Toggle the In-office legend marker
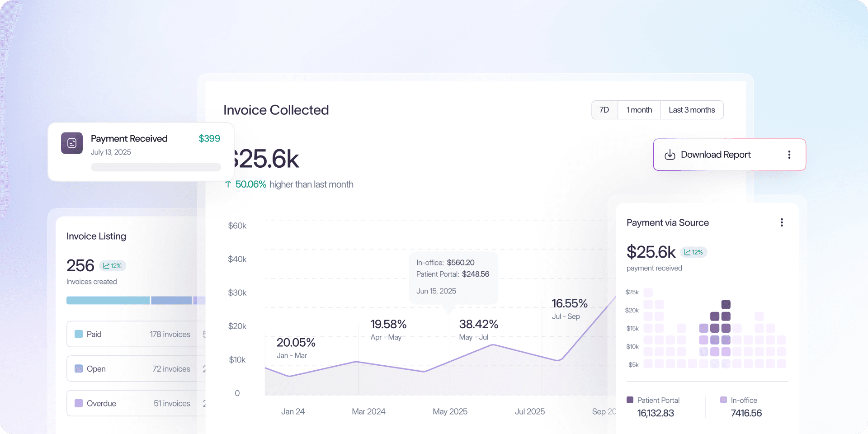The width and height of the screenshot is (868, 434). [723, 400]
